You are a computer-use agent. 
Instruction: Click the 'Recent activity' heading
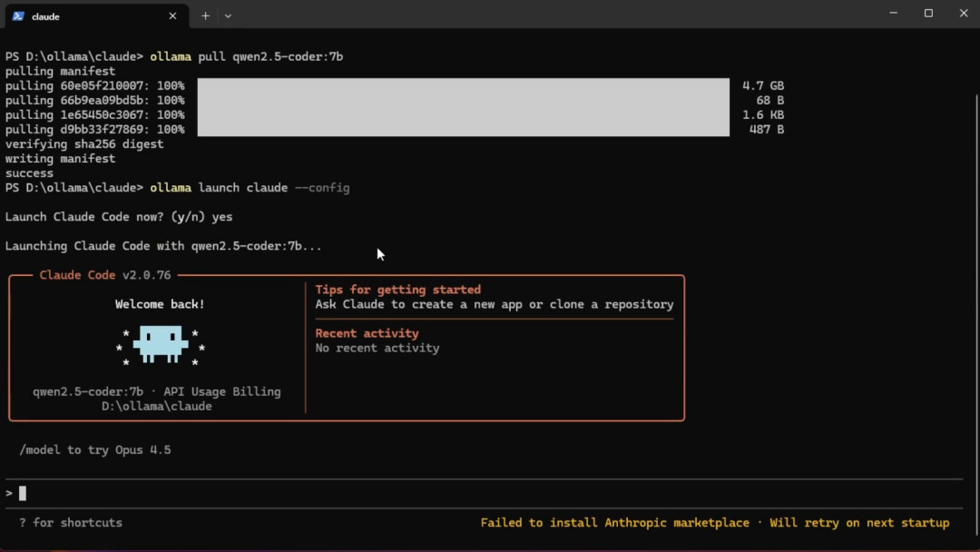click(367, 333)
